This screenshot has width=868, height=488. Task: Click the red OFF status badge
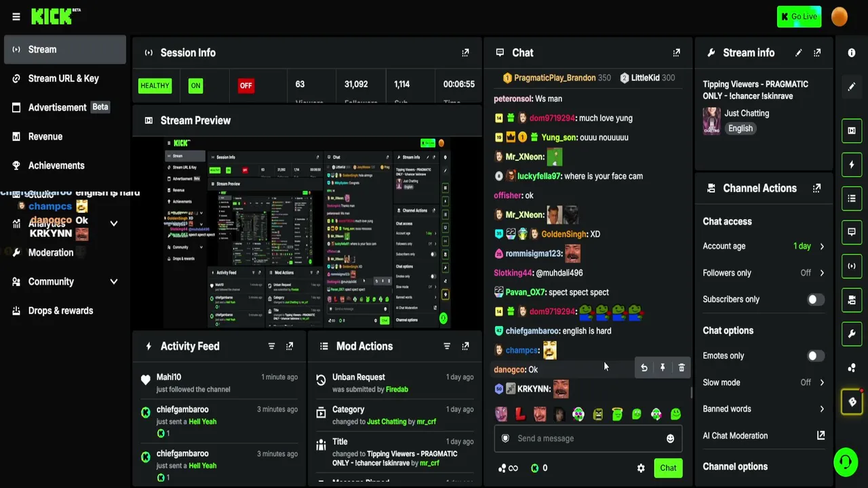pyautogui.click(x=245, y=86)
